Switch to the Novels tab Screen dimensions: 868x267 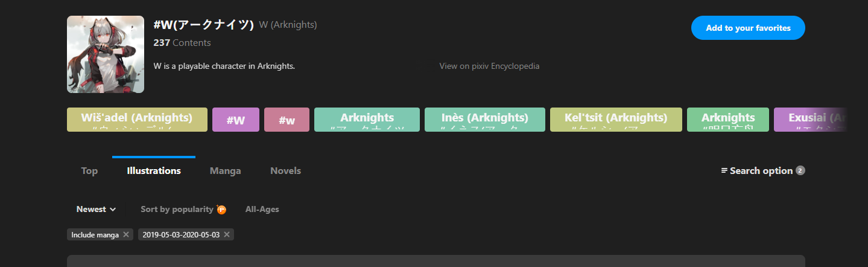[x=285, y=171]
